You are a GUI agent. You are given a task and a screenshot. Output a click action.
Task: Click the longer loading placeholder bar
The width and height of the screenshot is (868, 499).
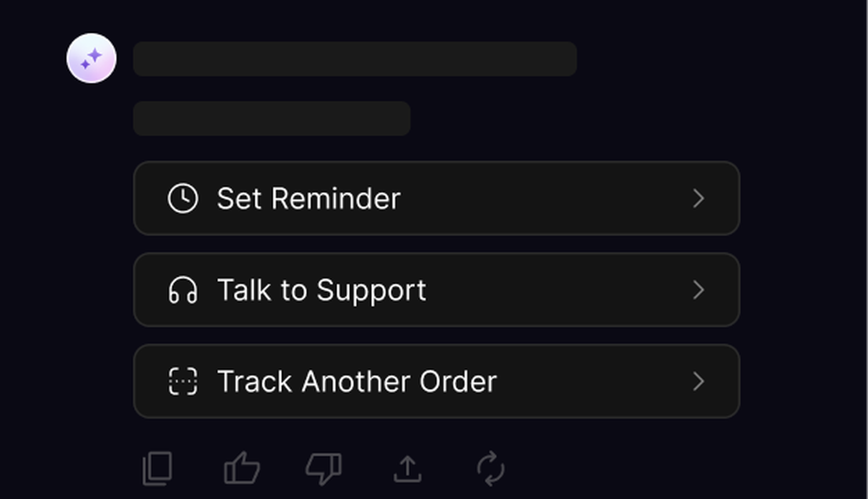point(354,59)
